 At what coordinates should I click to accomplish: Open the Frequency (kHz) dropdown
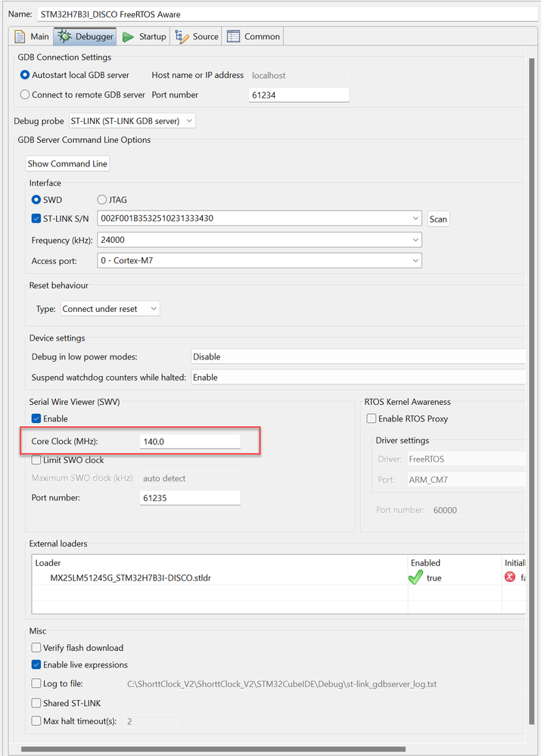[x=260, y=240]
